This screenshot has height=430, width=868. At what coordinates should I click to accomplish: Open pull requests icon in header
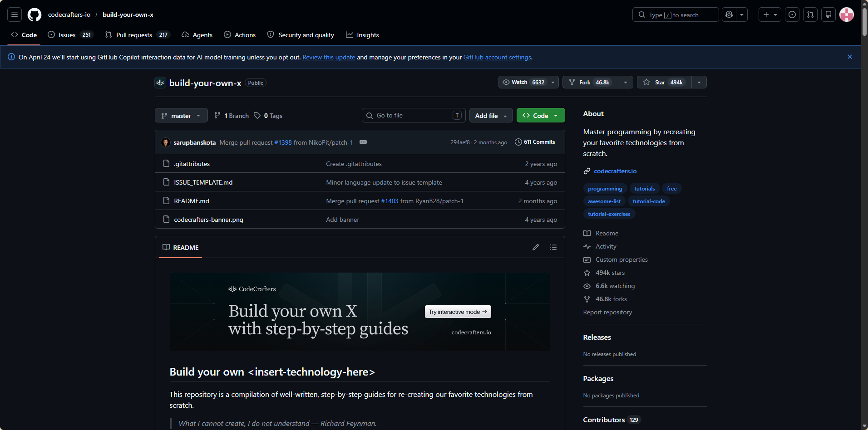click(810, 15)
